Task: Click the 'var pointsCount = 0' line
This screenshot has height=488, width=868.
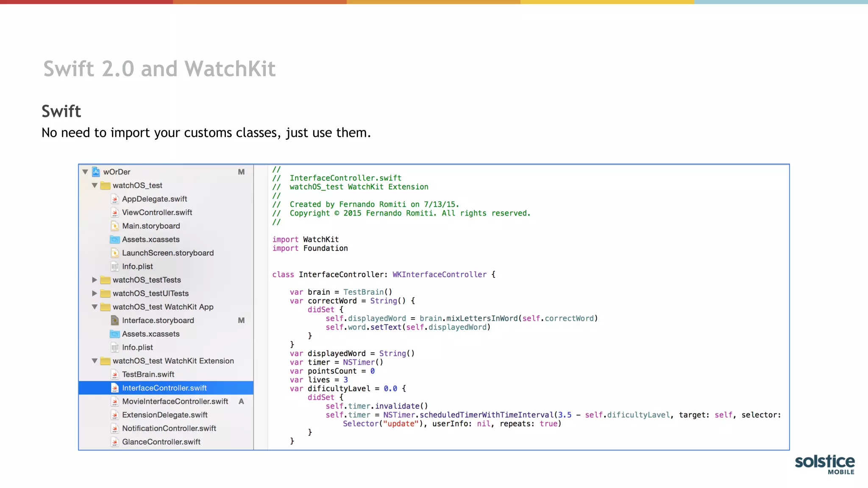Action: [332, 371]
